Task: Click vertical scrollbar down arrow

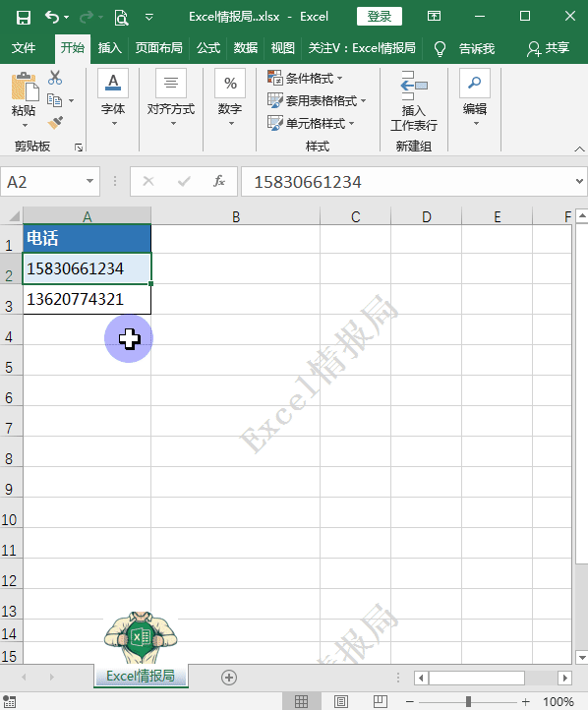Action: click(582, 658)
